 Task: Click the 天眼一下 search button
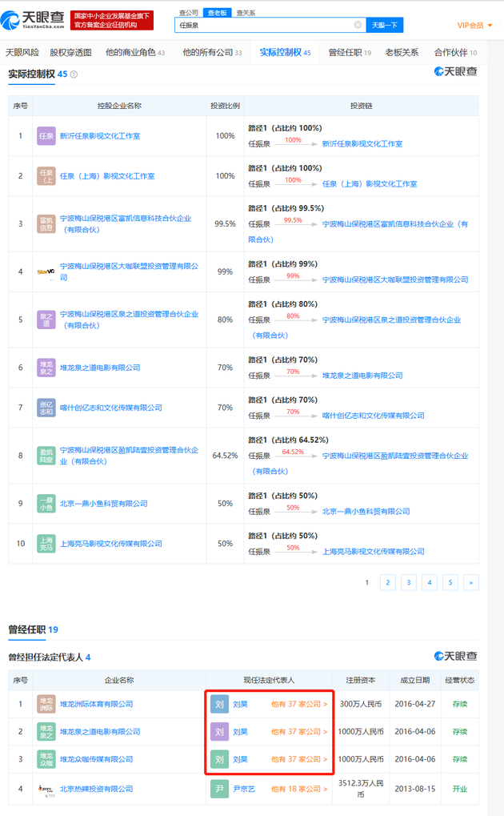coord(385,25)
